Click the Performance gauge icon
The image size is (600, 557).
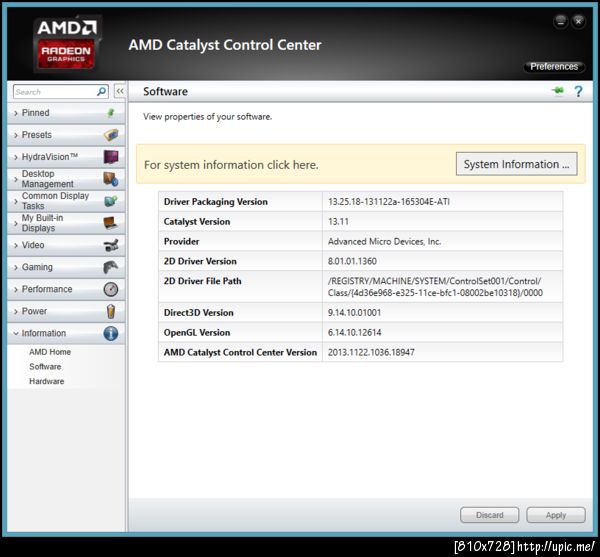(x=111, y=289)
